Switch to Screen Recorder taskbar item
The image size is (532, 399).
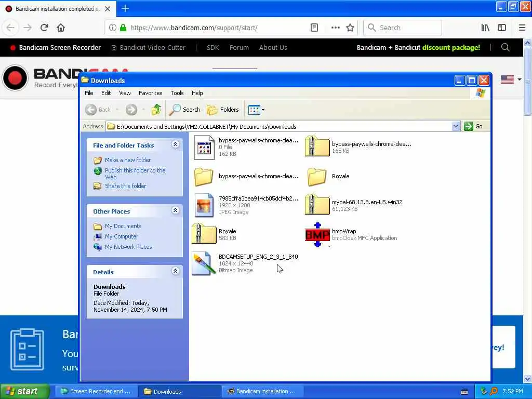pos(96,391)
